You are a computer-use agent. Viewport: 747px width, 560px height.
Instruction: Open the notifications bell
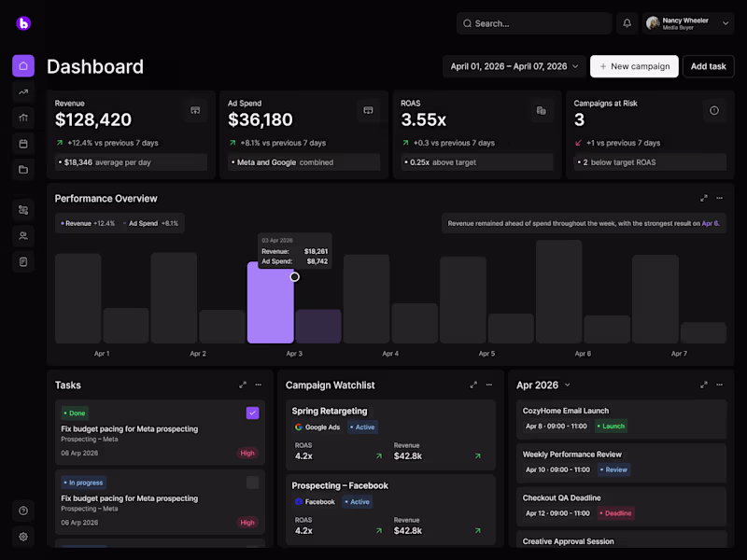pos(627,23)
